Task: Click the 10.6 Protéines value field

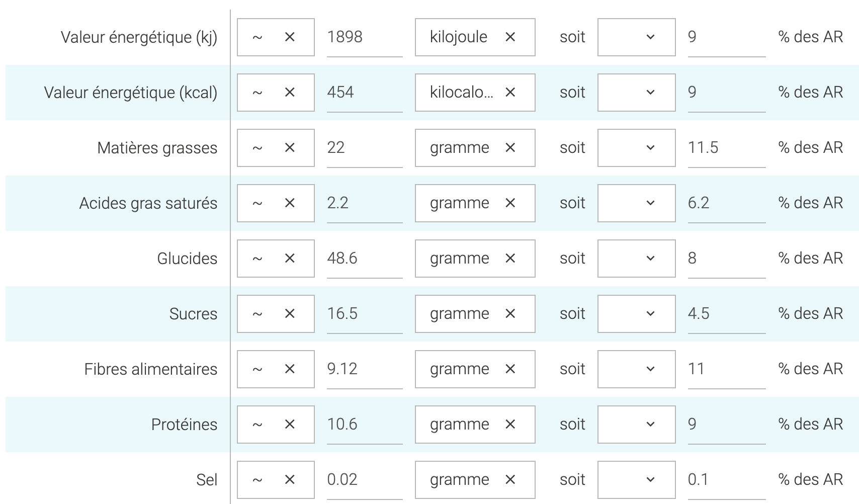Action: click(364, 425)
